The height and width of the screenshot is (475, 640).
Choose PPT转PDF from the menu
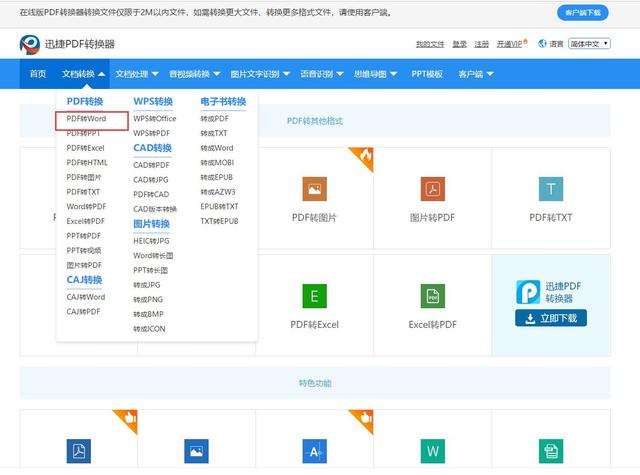coord(83,236)
